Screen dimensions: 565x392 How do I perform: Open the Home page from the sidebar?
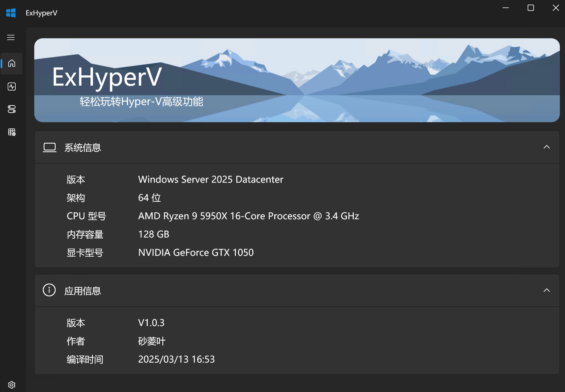(11, 63)
